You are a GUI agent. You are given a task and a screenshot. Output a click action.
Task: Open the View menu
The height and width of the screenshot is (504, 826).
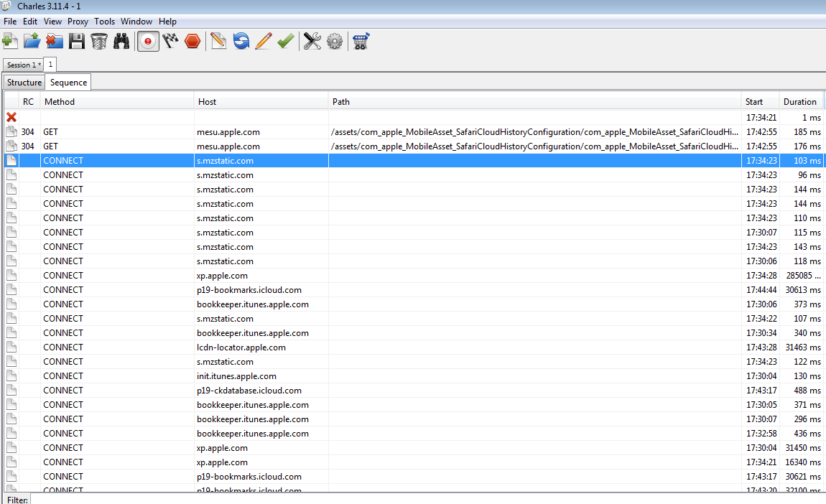pyautogui.click(x=52, y=22)
